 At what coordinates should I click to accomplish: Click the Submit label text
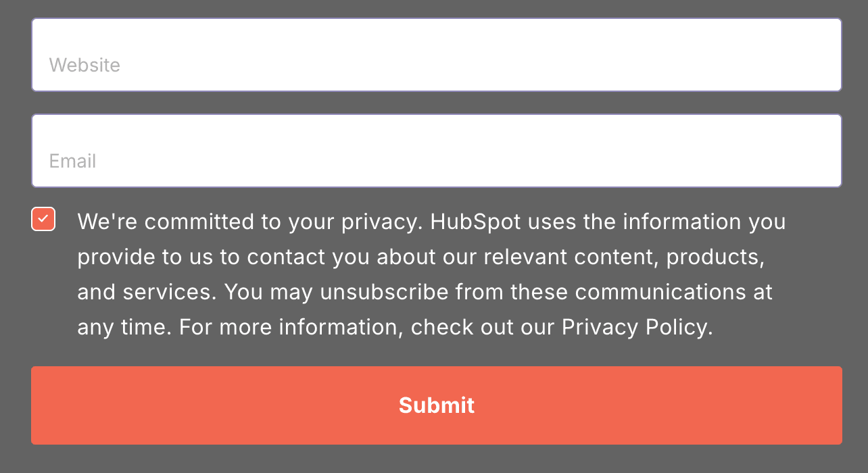436,405
